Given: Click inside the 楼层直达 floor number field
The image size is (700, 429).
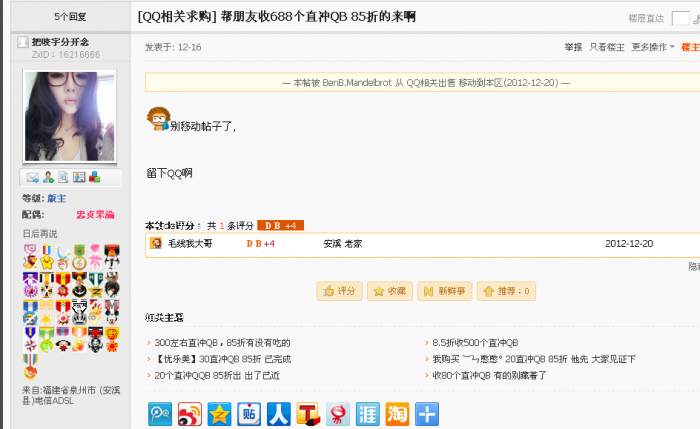Looking at the screenshot, I should point(680,18).
